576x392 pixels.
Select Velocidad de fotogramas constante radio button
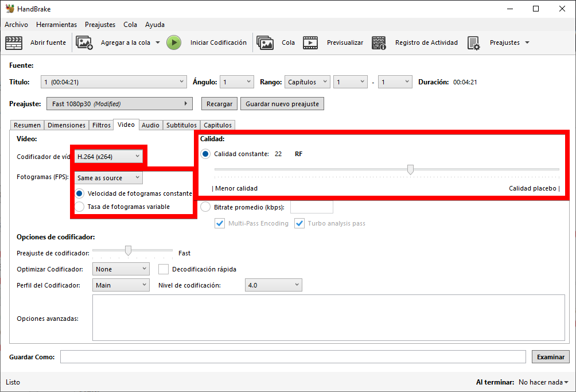79,193
